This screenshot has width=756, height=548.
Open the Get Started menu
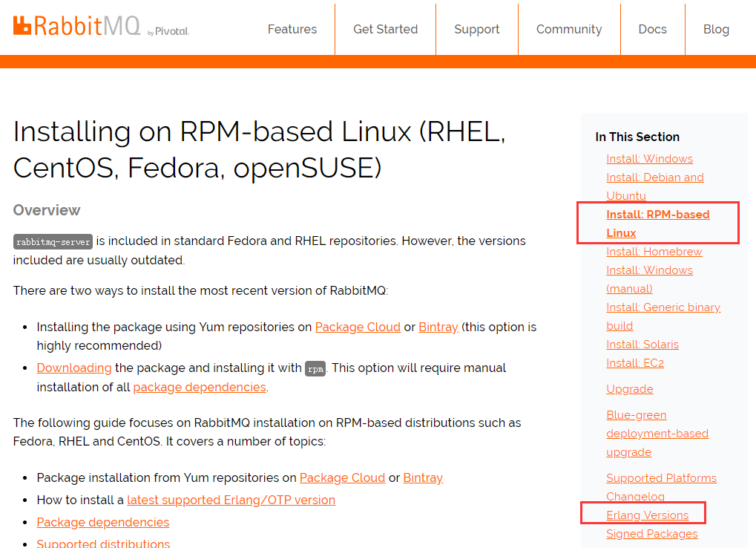[x=385, y=30]
